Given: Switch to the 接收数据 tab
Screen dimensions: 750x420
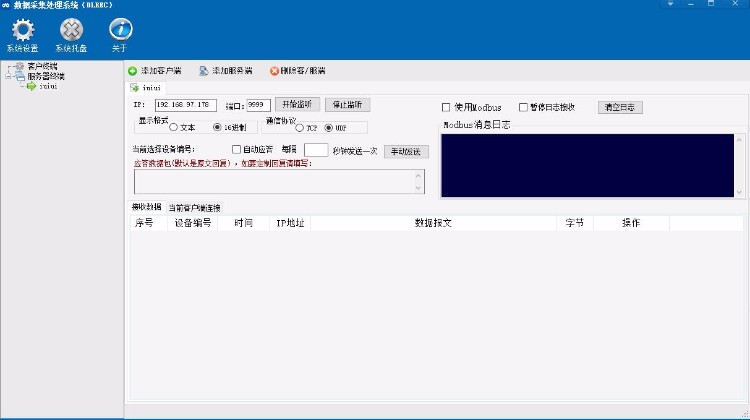Looking at the screenshot, I should click(x=146, y=207).
